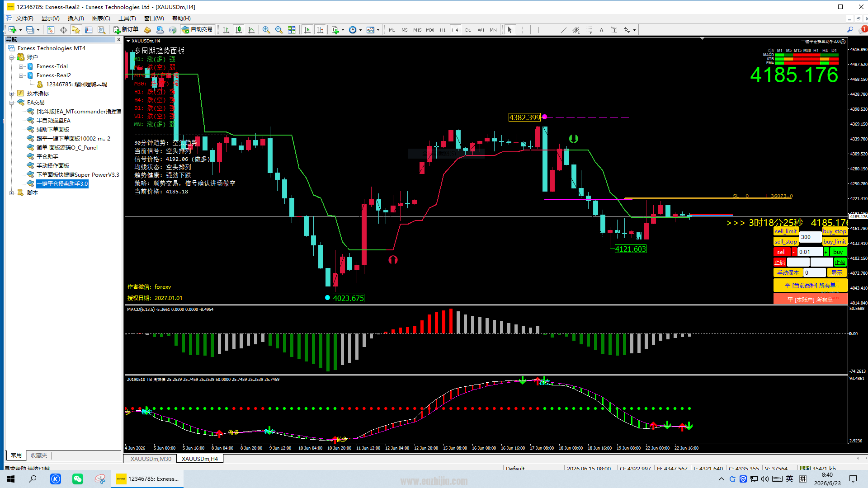The height and width of the screenshot is (488, 868).
Task: Open the 文件(F) menu
Action: coord(24,19)
